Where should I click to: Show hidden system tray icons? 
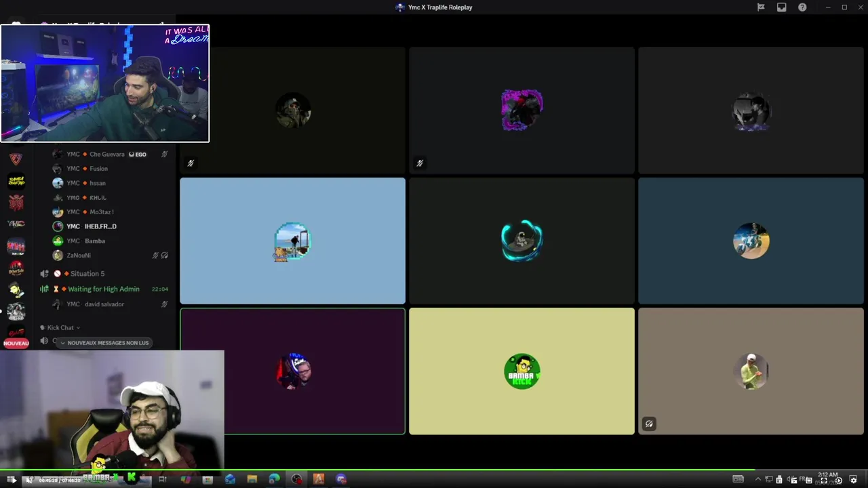coord(758,480)
